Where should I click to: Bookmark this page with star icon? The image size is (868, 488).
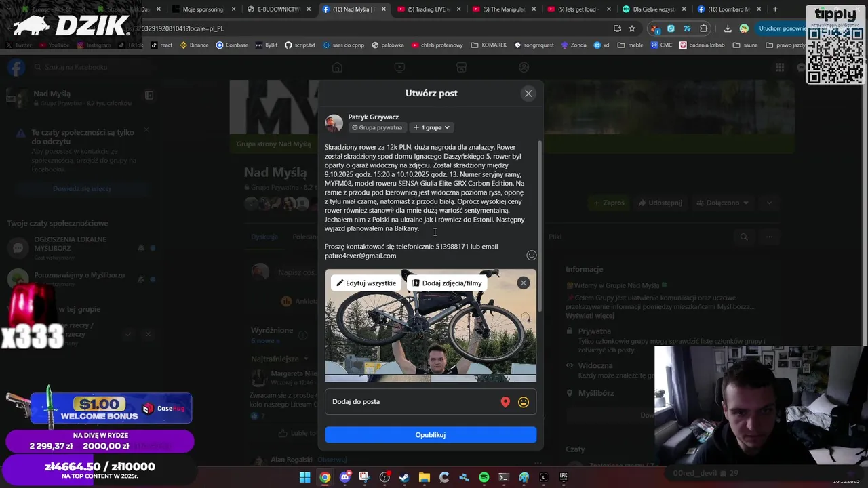tap(632, 28)
